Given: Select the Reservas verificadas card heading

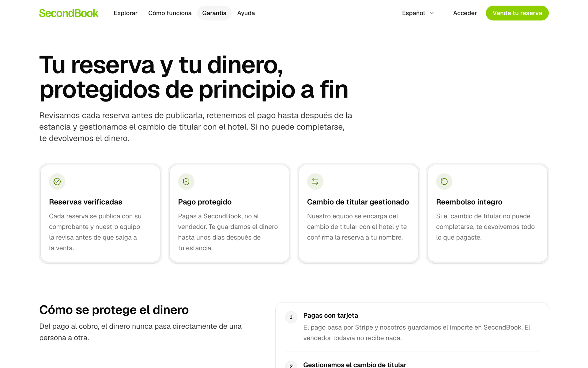Looking at the screenshot, I should (x=85, y=202).
